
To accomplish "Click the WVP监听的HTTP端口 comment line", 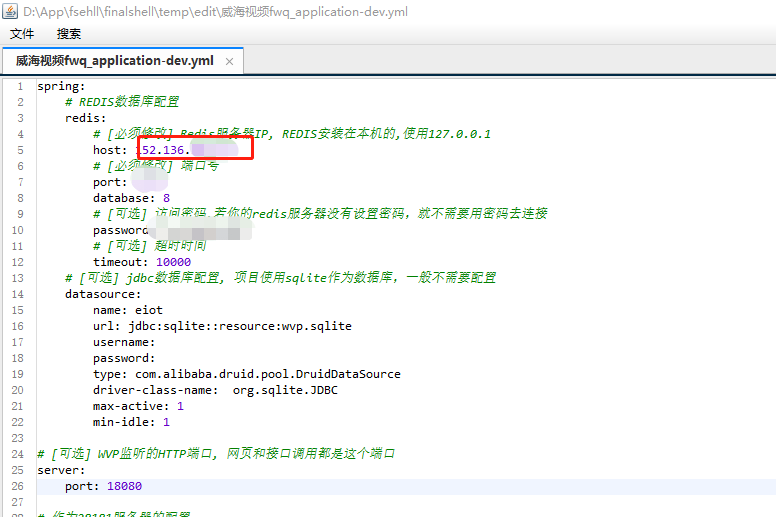I will click(x=216, y=454).
